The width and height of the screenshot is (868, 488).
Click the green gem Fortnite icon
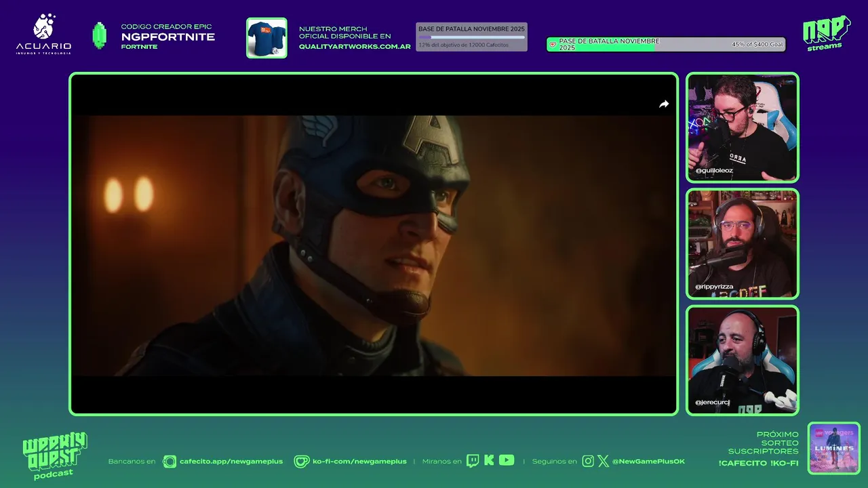click(x=100, y=36)
